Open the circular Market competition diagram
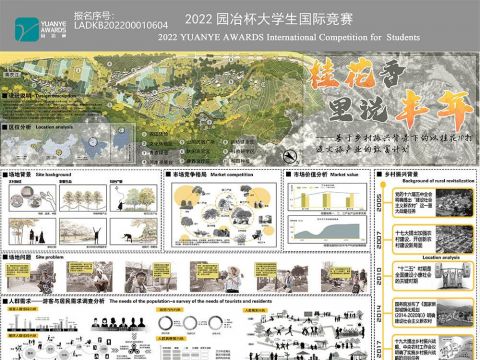Image resolution: width=480 pixels, height=360 pixels. click(224, 215)
